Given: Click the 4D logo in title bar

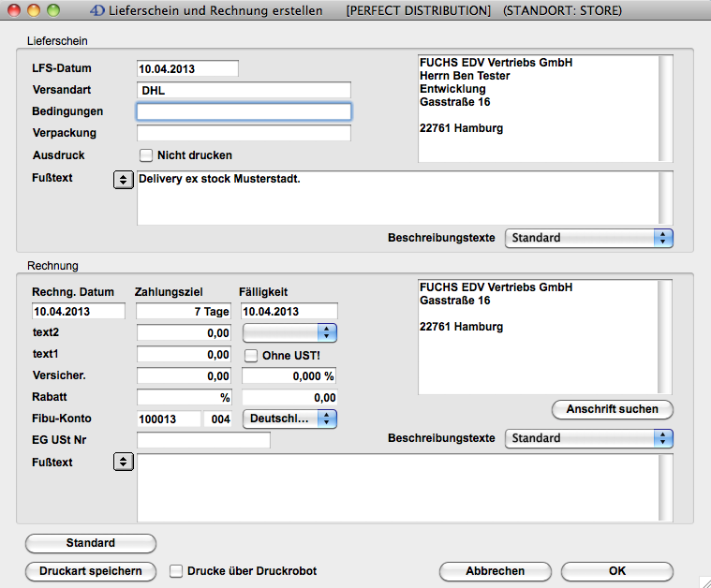Looking at the screenshot, I should tap(96, 11).
